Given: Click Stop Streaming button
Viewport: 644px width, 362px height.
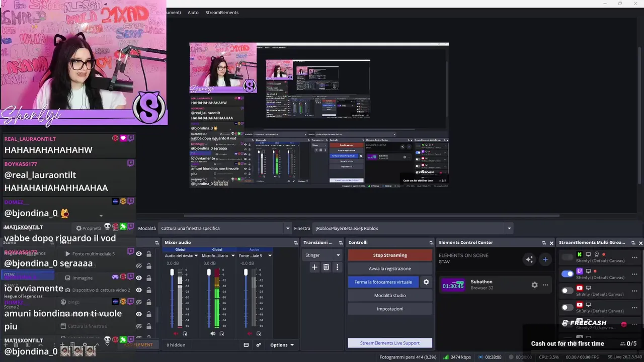Looking at the screenshot, I should tap(390, 255).
